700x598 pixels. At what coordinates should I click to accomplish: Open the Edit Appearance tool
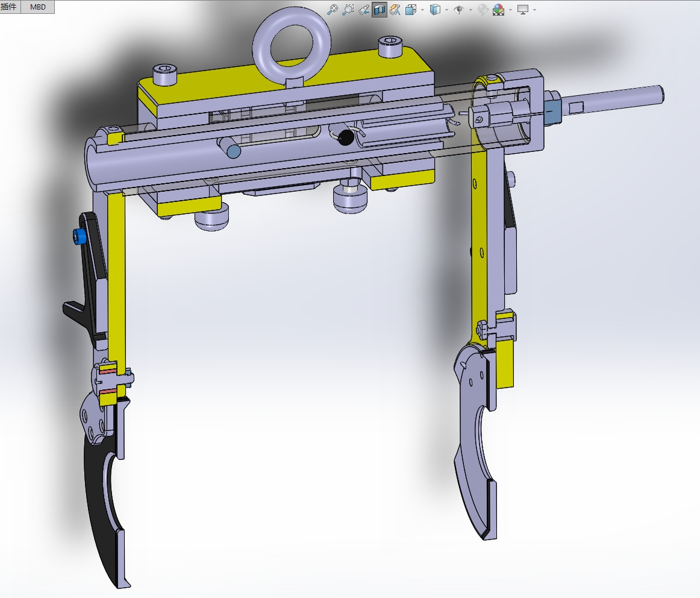pos(483,10)
